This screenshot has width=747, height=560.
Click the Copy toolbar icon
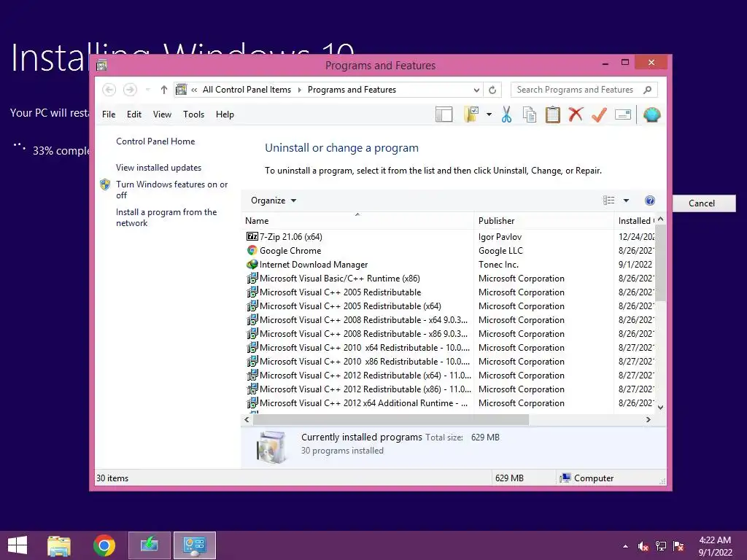(x=530, y=114)
